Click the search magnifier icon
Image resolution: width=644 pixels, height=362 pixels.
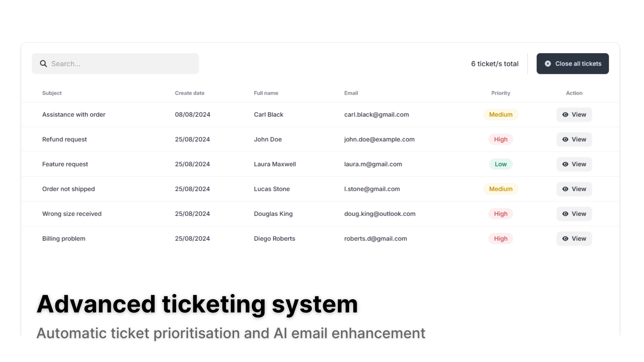coord(43,64)
